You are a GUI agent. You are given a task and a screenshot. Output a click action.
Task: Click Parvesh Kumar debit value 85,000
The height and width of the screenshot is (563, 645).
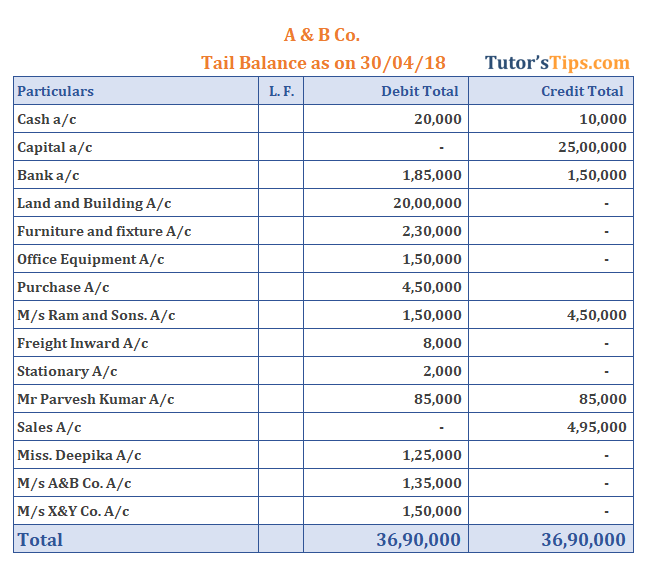click(438, 399)
